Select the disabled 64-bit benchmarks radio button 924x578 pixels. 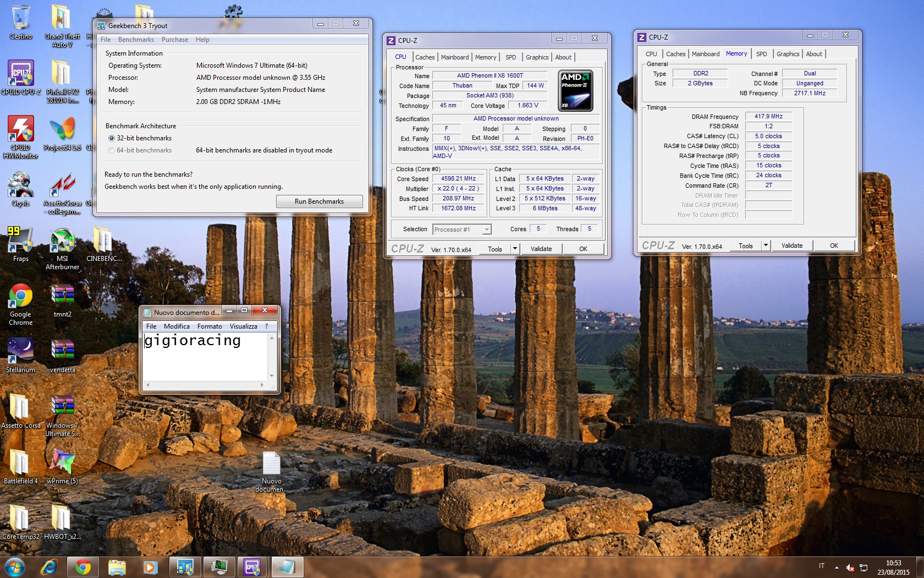click(112, 150)
